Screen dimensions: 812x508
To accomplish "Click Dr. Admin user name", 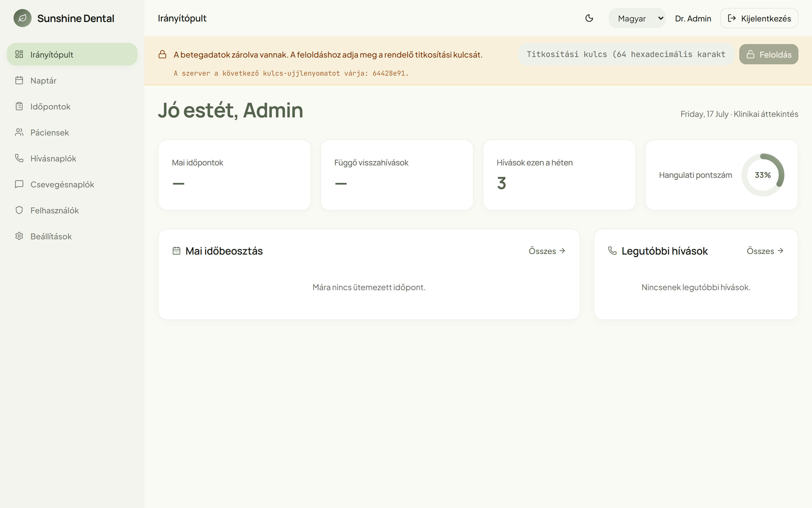I will click(x=693, y=18).
